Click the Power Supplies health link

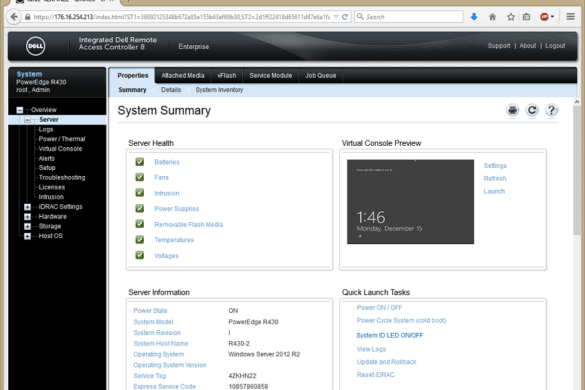tap(176, 209)
